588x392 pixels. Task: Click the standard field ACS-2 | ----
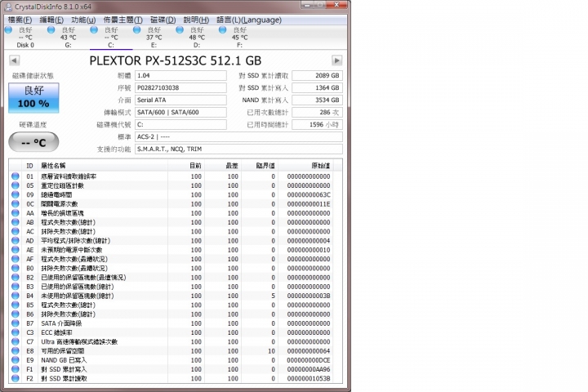pos(238,137)
